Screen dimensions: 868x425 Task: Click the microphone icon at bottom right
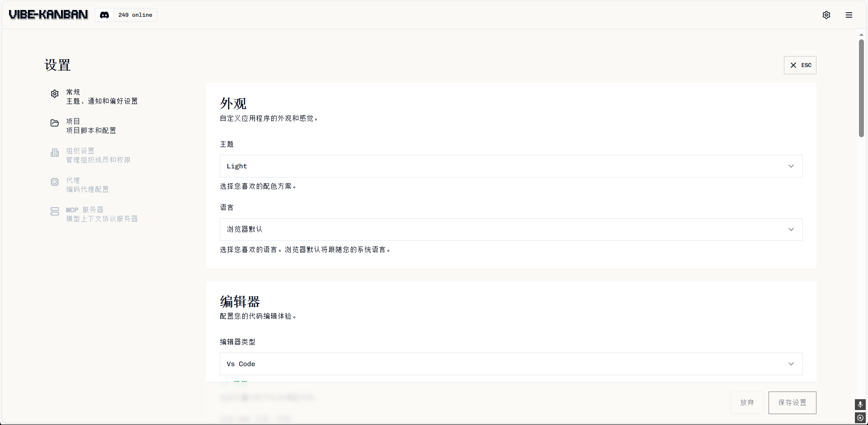860,404
